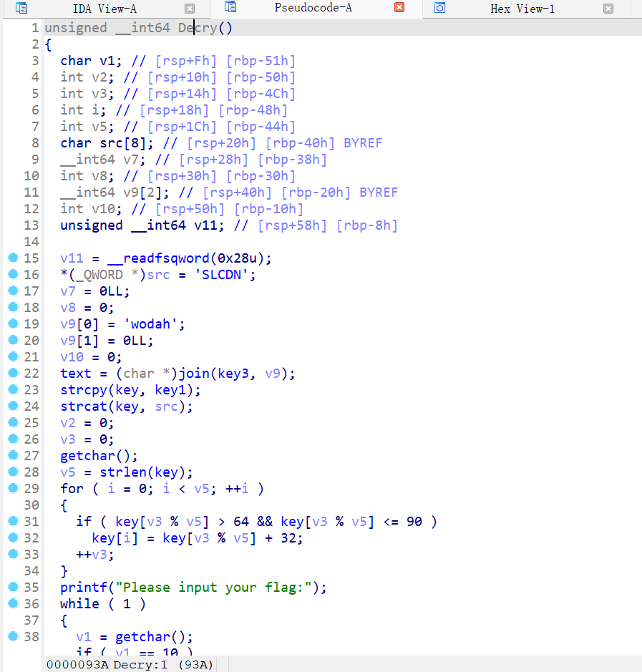Image resolution: width=642 pixels, height=672 pixels.
Task: Click the Pseudocode-A tab icon
Action: 229,9
